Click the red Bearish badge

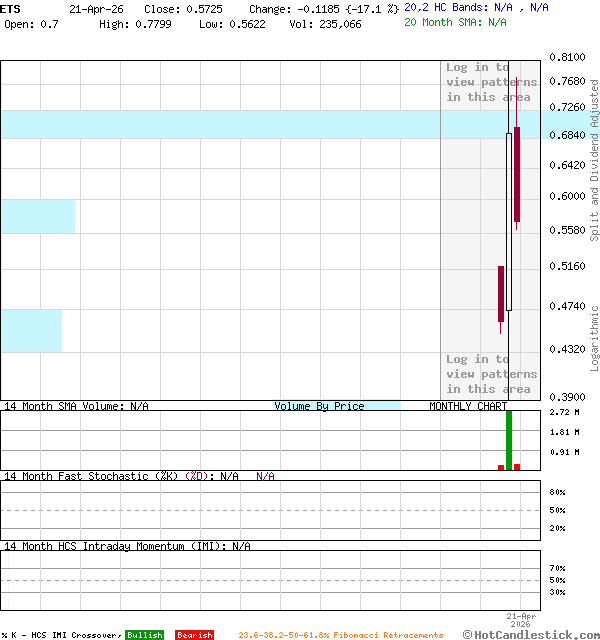pyautogui.click(x=194, y=635)
